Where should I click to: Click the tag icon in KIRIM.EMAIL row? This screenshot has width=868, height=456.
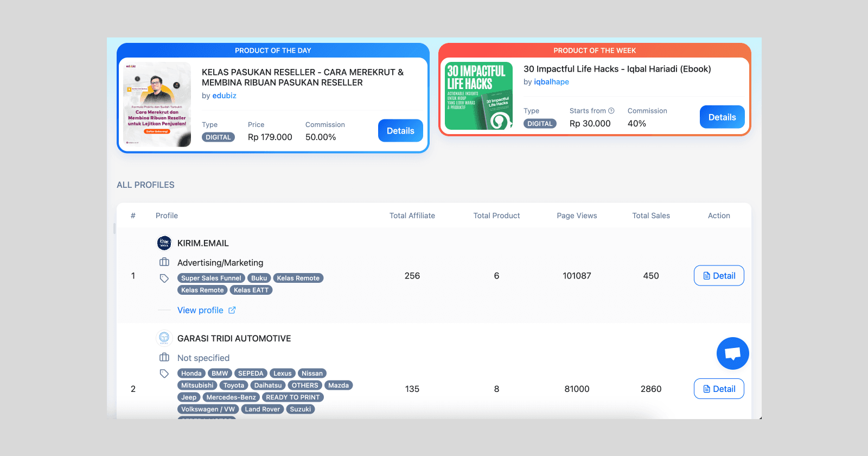pyautogui.click(x=164, y=278)
